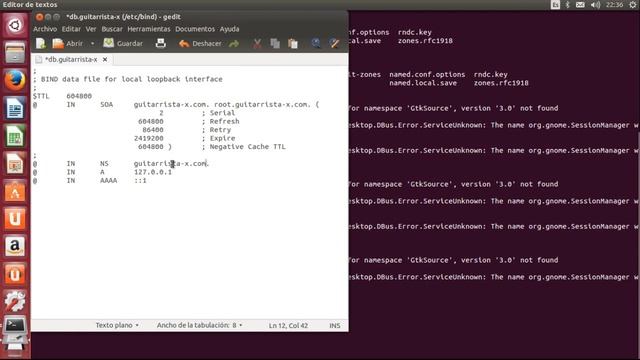
Task: Click the Ln 12, Col 42 status entry
Action: point(288,325)
